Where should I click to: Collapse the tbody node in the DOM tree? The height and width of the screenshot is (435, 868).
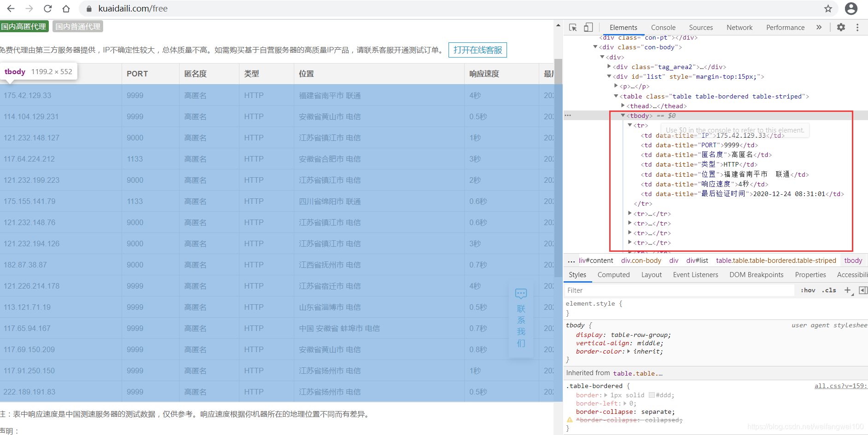click(x=623, y=116)
